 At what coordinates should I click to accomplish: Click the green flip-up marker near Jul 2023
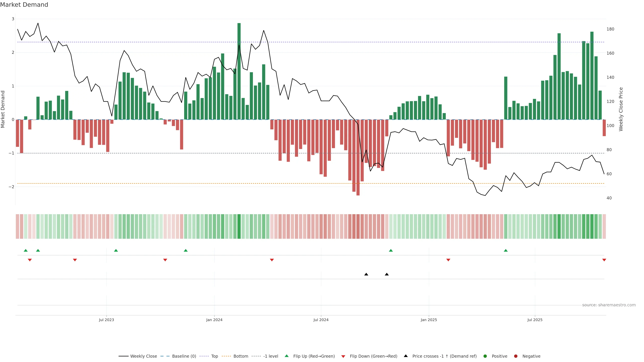(116, 250)
